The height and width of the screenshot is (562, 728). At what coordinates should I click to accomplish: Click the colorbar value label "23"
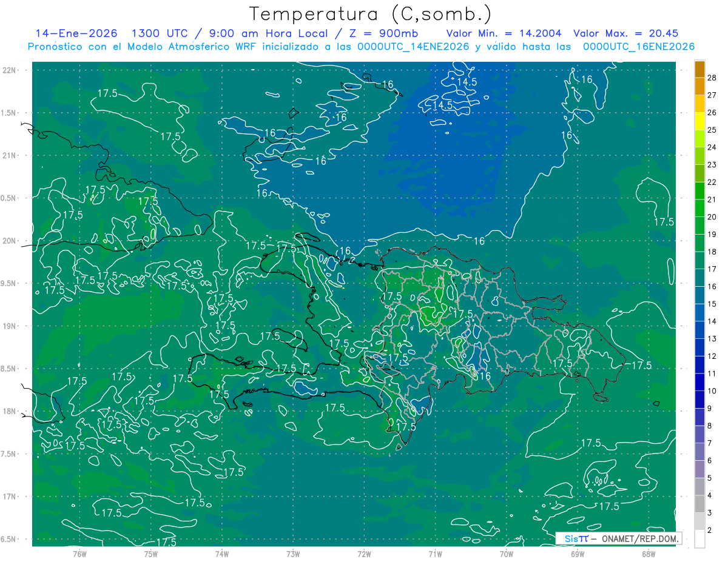pyautogui.click(x=712, y=164)
